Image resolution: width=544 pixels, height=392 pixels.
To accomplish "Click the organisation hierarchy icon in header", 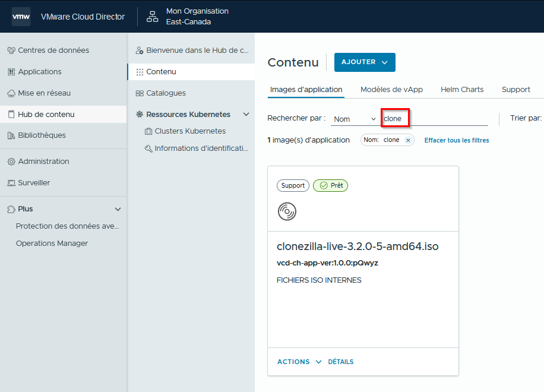I will (x=152, y=17).
